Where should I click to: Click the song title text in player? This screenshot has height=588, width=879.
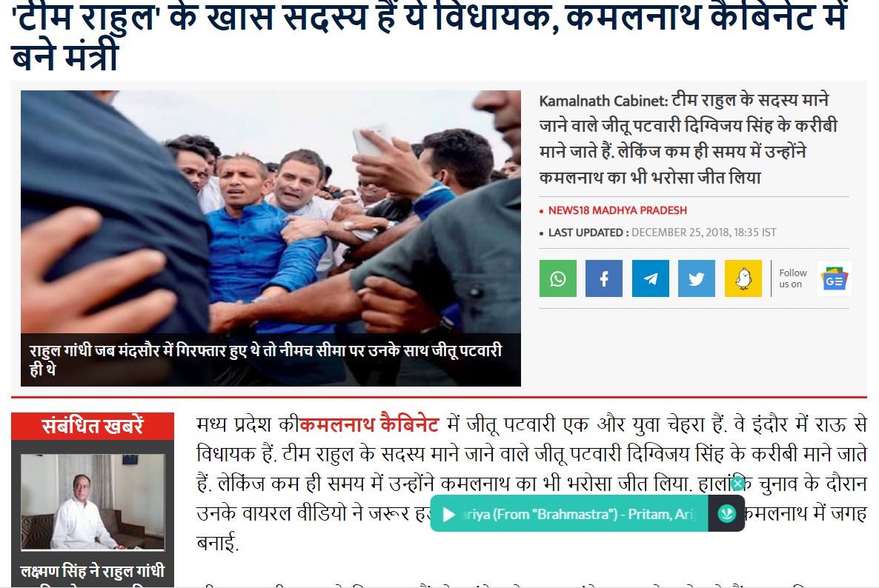tap(579, 514)
